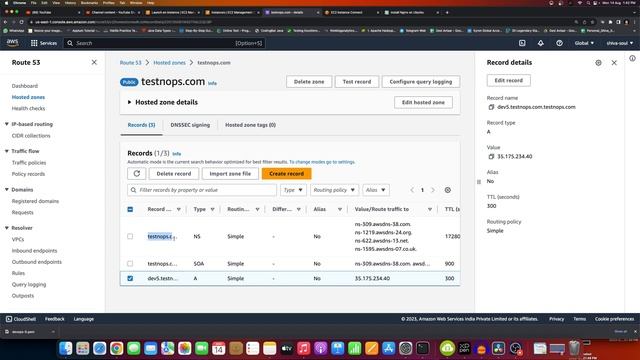Open Route 53 breadcrumb link

point(130,62)
